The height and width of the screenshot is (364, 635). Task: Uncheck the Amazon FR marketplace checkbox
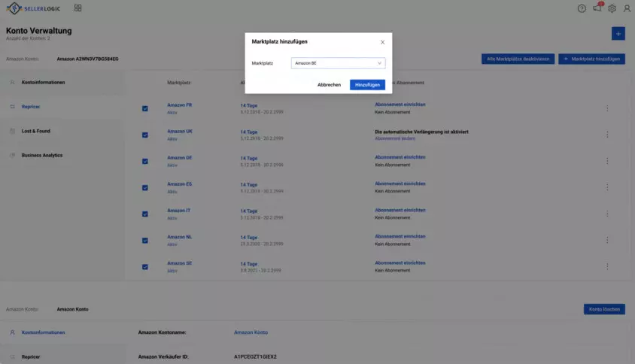pos(145,108)
